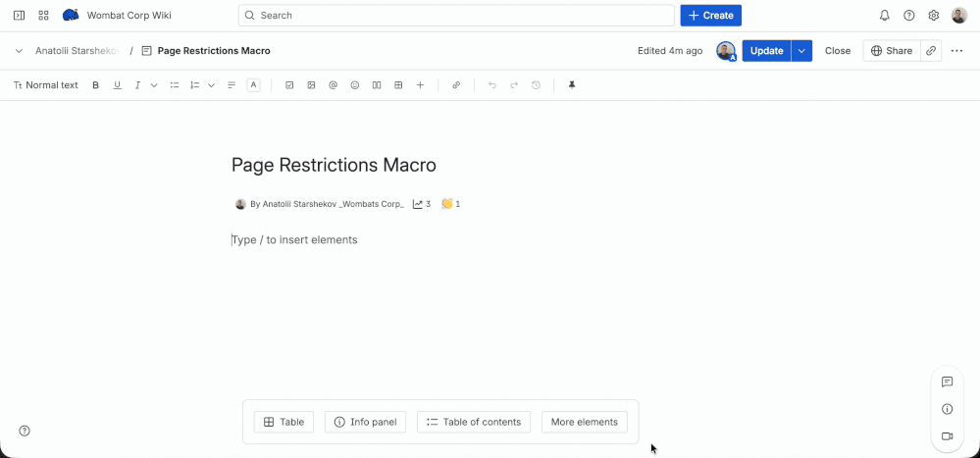Insert a numbered list

coord(194,85)
